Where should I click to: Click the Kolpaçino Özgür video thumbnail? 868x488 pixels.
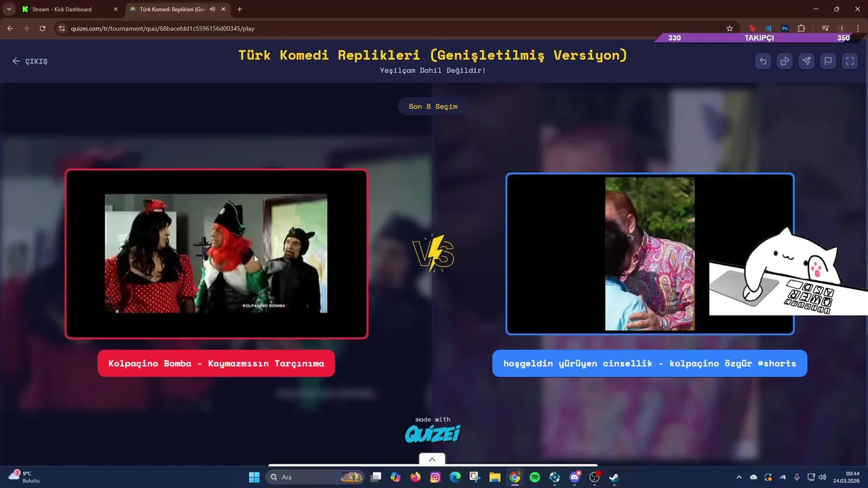coord(650,254)
